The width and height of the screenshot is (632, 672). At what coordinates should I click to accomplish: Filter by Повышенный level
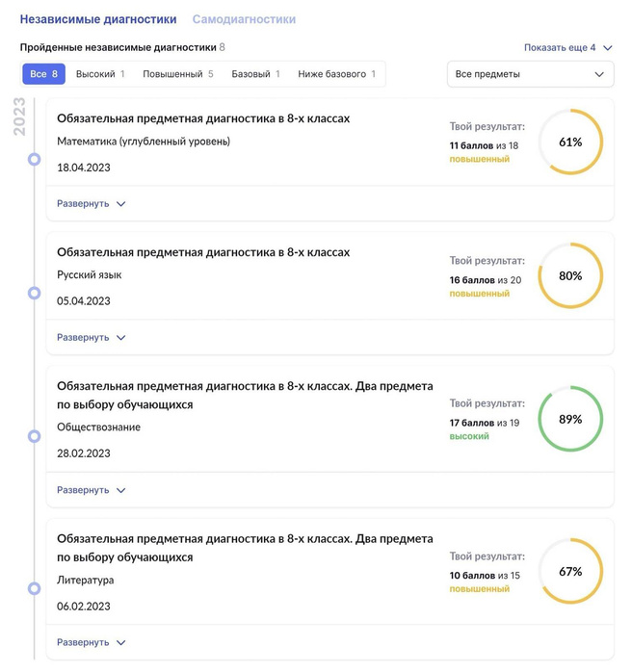coord(178,74)
